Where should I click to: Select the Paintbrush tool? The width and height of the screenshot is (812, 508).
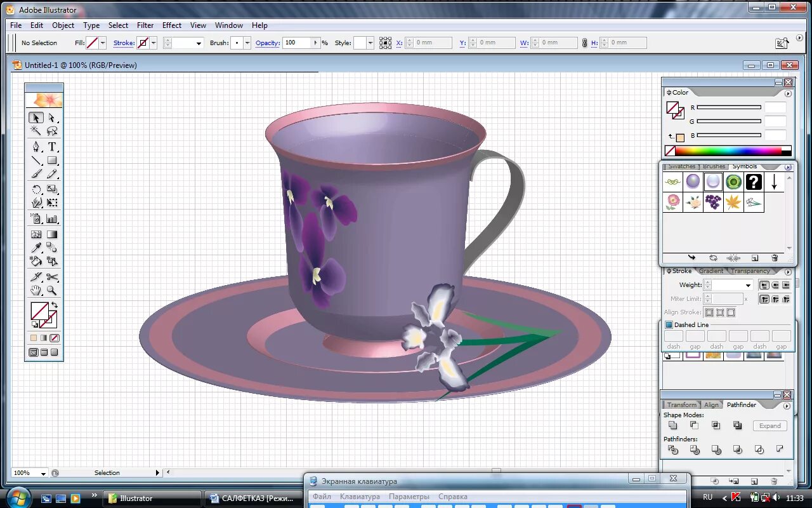pyautogui.click(x=36, y=174)
